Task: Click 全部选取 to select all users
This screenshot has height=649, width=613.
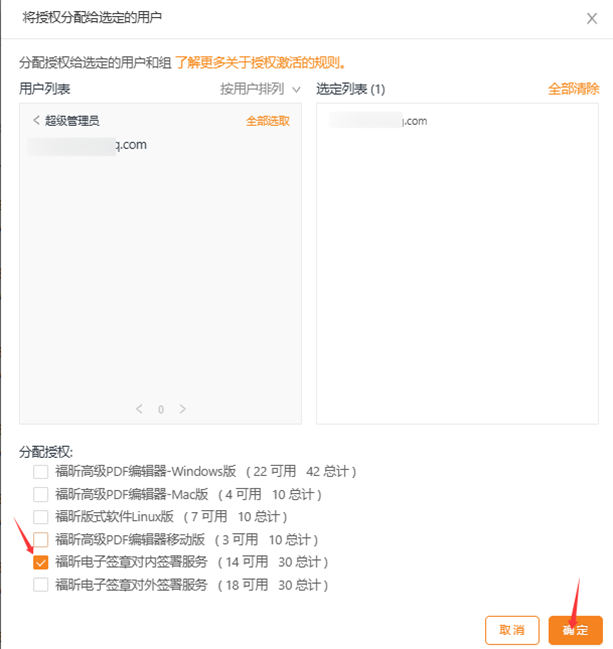Action: pyautogui.click(x=268, y=121)
